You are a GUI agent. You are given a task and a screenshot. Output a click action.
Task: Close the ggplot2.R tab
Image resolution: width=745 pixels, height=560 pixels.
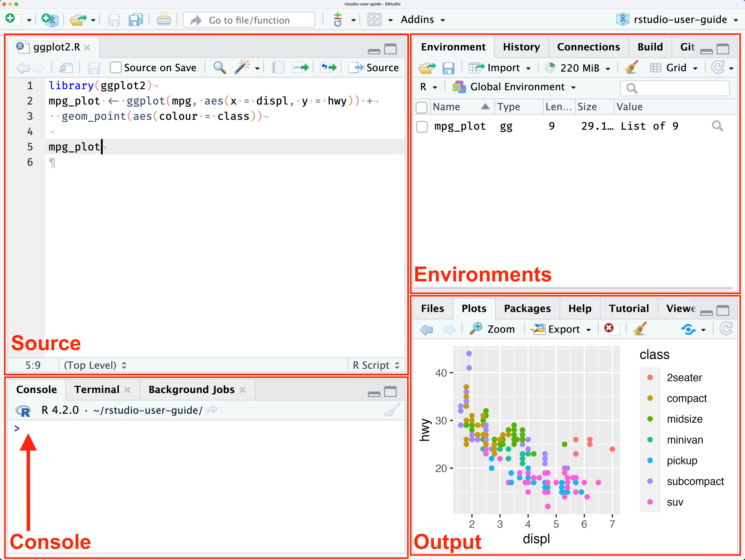[87, 47]
